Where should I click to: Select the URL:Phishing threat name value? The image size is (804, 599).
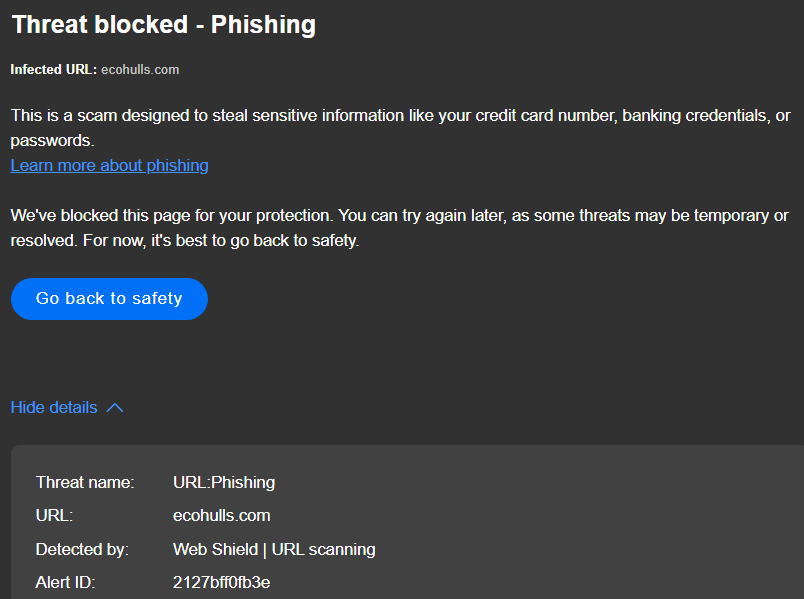tap(224, 483)
